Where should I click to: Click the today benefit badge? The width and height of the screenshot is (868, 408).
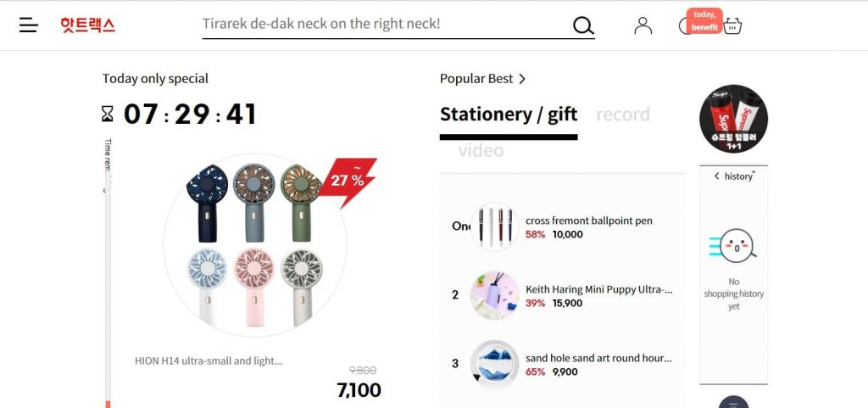tap(704, 21)
